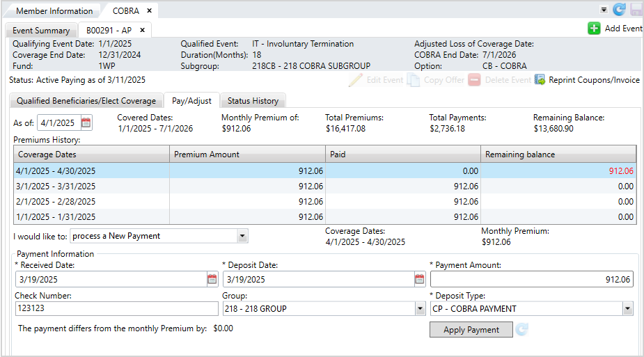Click the Premium Amount column header
644x357 pixels.
(247, 154)
